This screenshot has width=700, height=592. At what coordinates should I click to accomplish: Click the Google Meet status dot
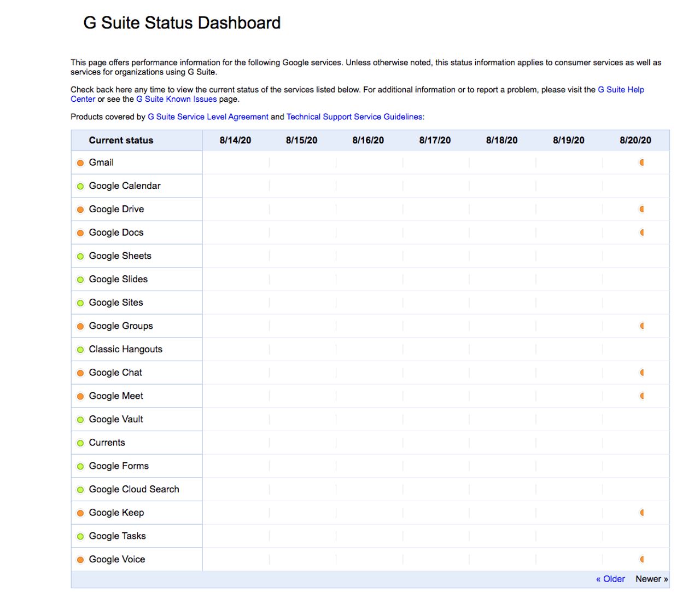click(80, 396)
